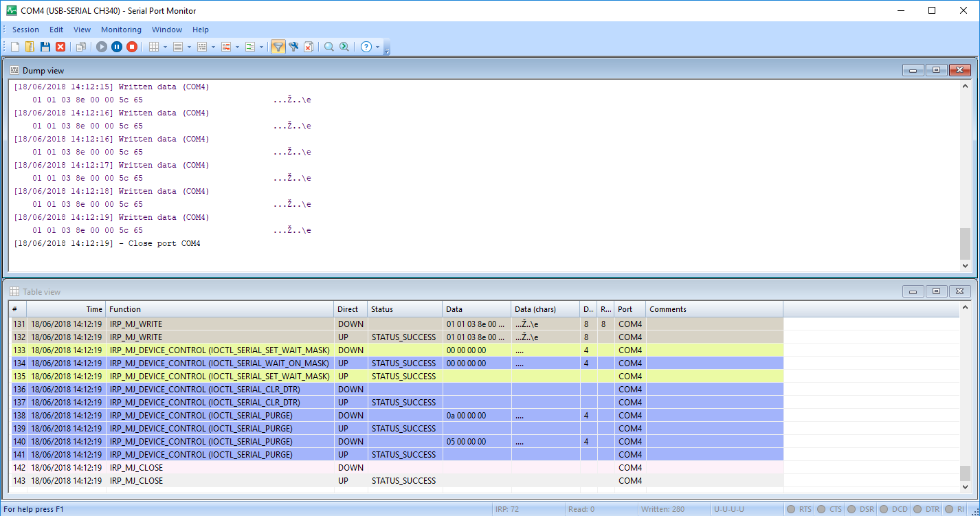The width and height of the screenshot is (980, 516).
Task: Click the Dump view scrollbar down arrow
Action: tap(965, 265)
